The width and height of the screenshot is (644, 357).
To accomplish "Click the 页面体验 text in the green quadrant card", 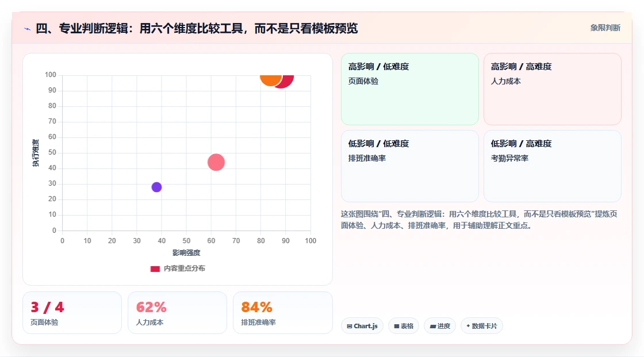I will click(x=363, y=81).
